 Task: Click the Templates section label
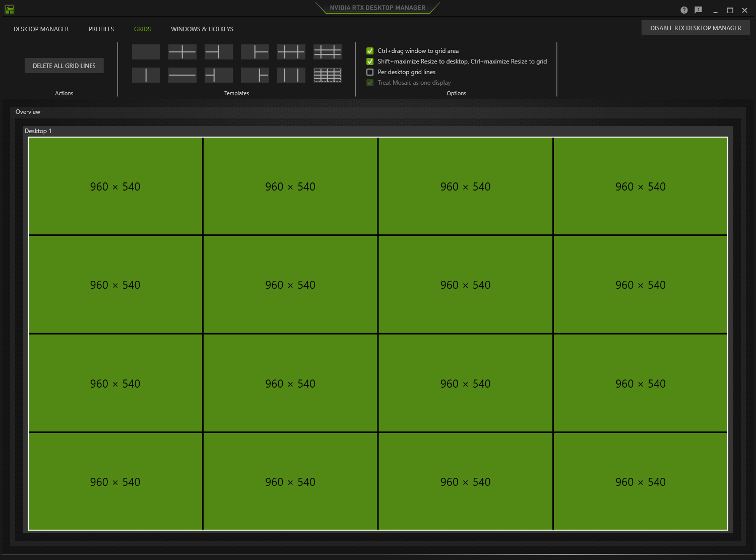point(237,93)
